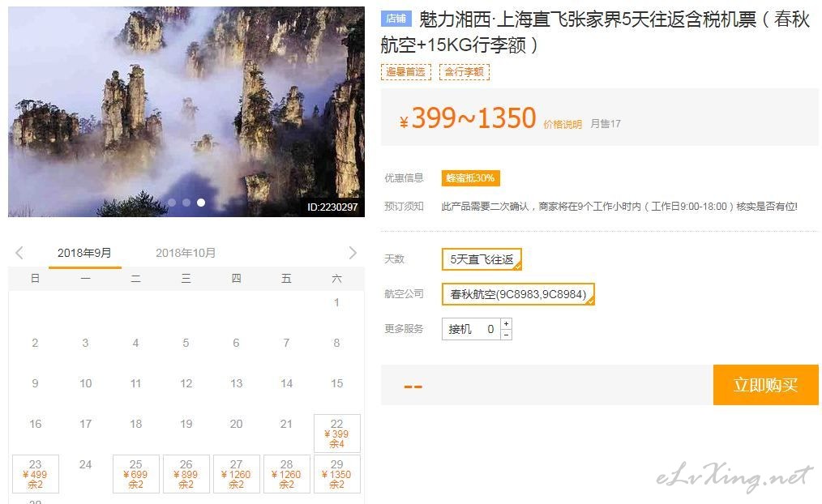Click the 店铺 shop badge
Viewport: 822px width, 504px height.
pyautogui.click(x=396, y=19)
